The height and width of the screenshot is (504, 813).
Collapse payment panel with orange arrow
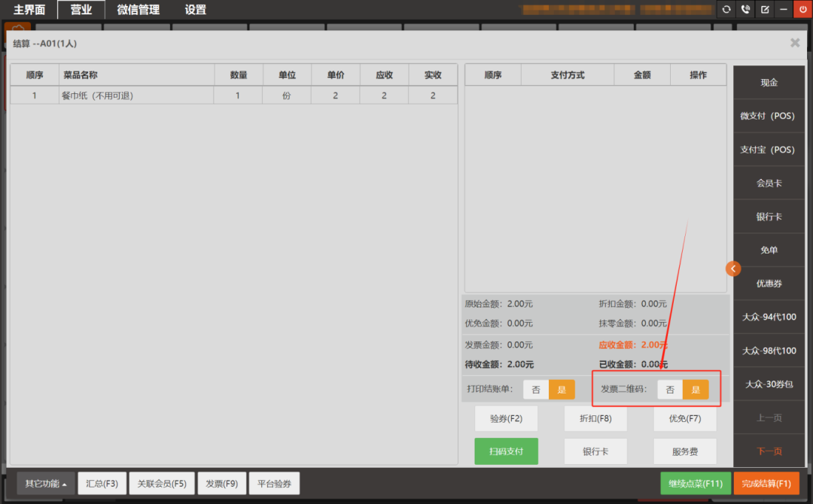click(x=733, y=269)
